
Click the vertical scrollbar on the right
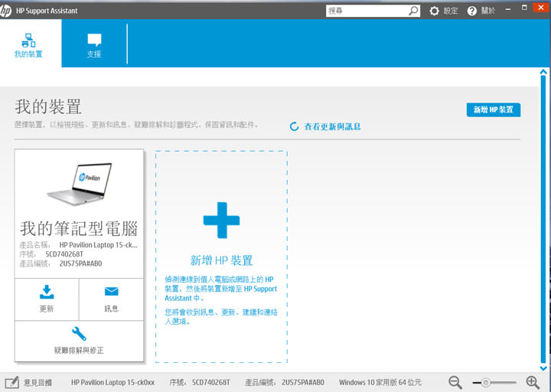[543, 214]
